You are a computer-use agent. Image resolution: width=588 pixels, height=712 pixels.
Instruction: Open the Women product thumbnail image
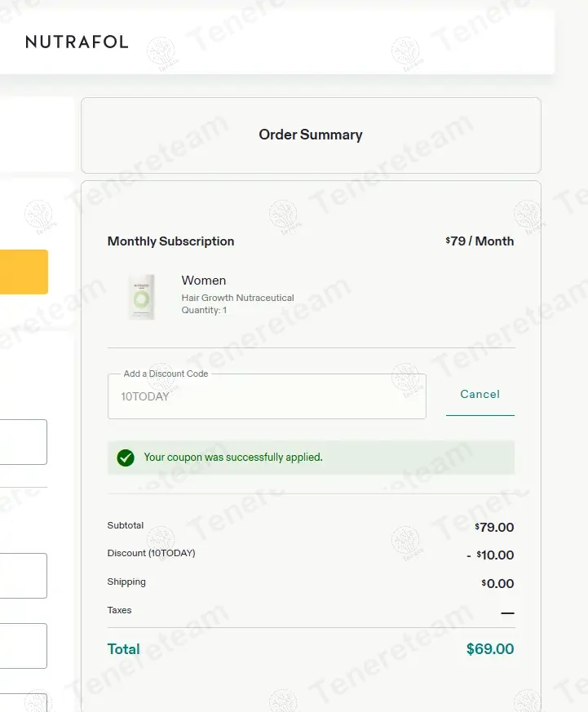pos(141,296)
